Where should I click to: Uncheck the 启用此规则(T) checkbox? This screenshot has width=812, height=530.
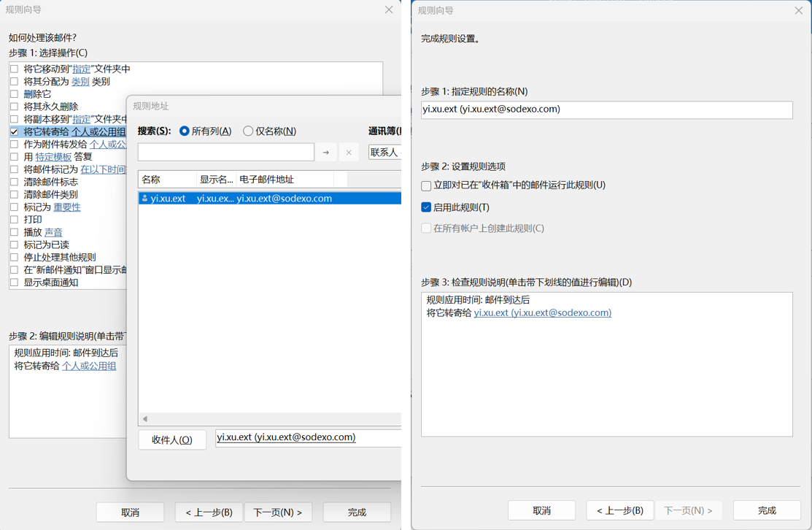pos(426,207)
